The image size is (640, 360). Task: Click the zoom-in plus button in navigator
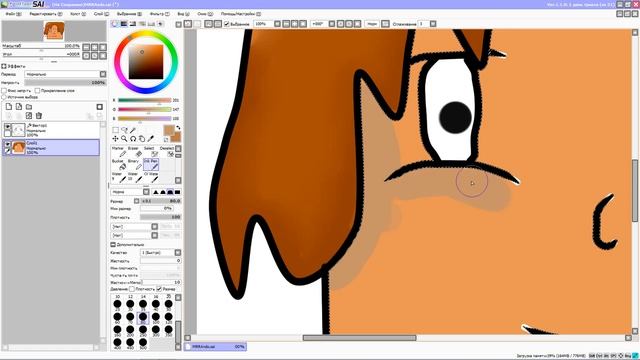coord(95,47)
